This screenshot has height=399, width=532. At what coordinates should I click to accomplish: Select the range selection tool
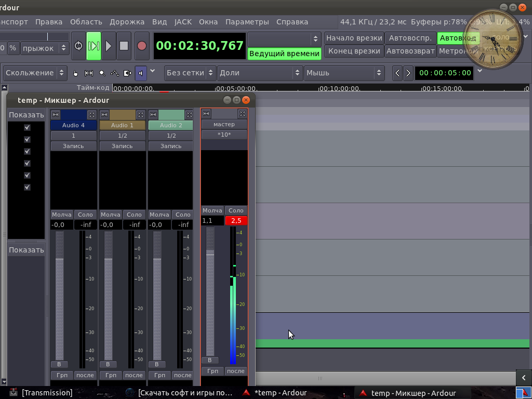pos(89,73)
